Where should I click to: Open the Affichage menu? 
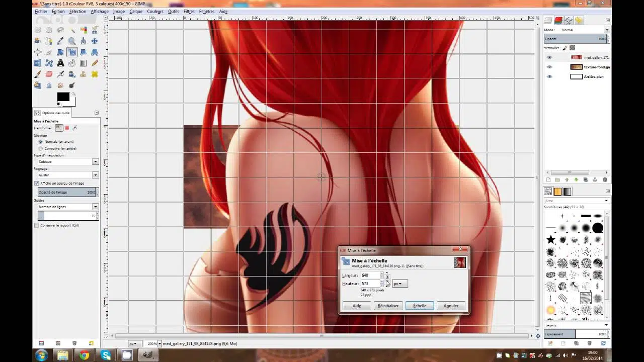(x=100, y=11)
